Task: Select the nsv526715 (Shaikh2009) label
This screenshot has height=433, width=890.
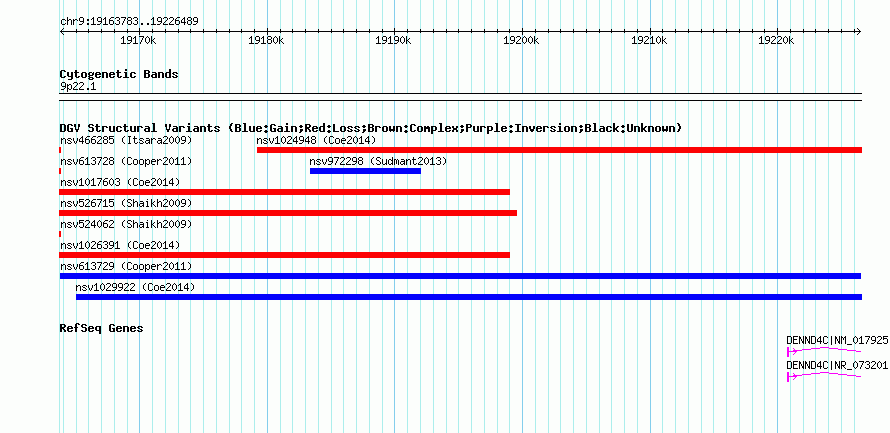Action: pos(126,203)
